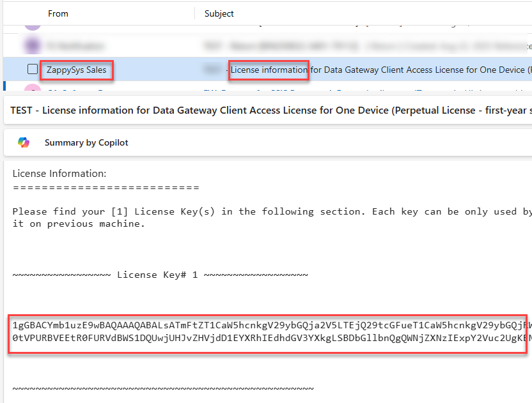
Task: Sort messages by the From column
Action: pos(58,13)
